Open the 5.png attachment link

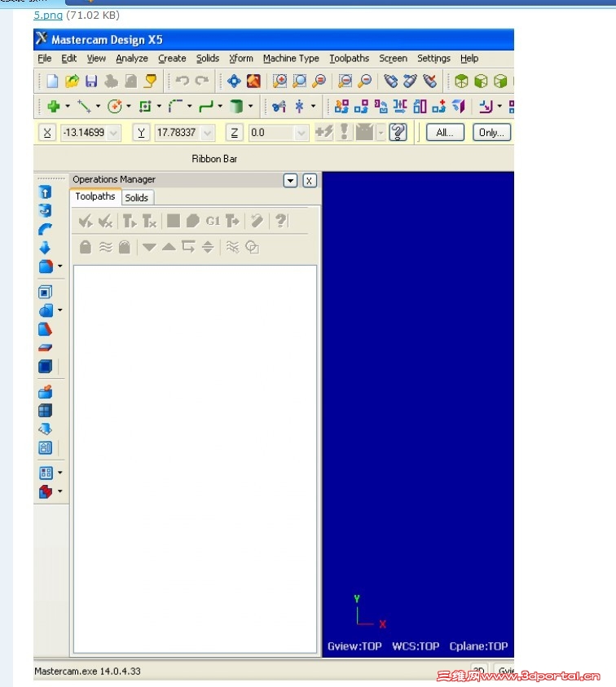pyautogui.click(x=48, y=15)
